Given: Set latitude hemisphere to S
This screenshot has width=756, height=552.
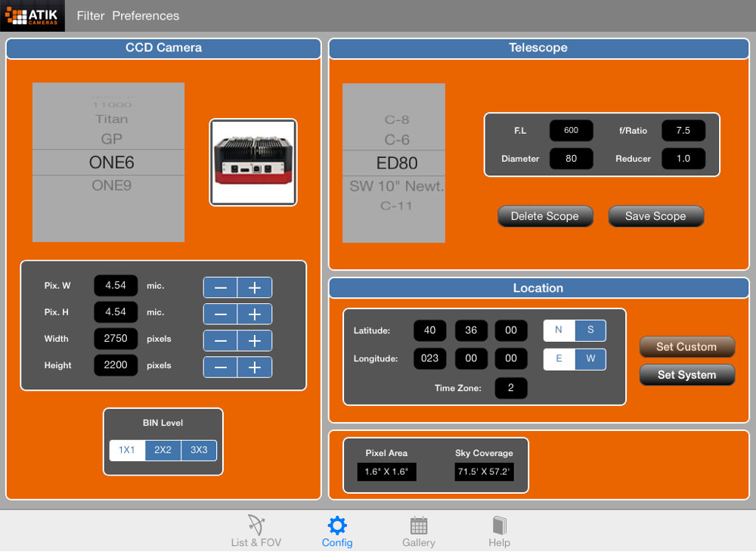Looking at the screenshot, I should click(590, 330).
